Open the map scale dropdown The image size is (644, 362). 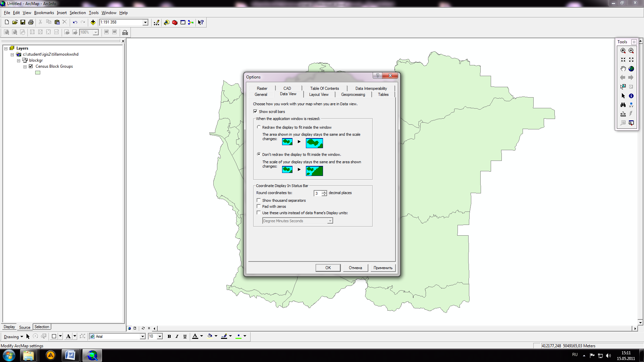145,22
